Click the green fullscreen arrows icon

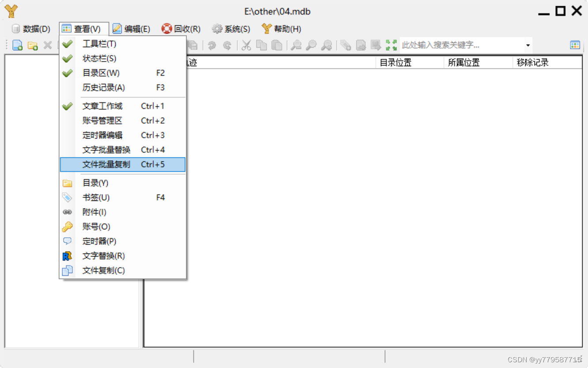click(391, 45)
